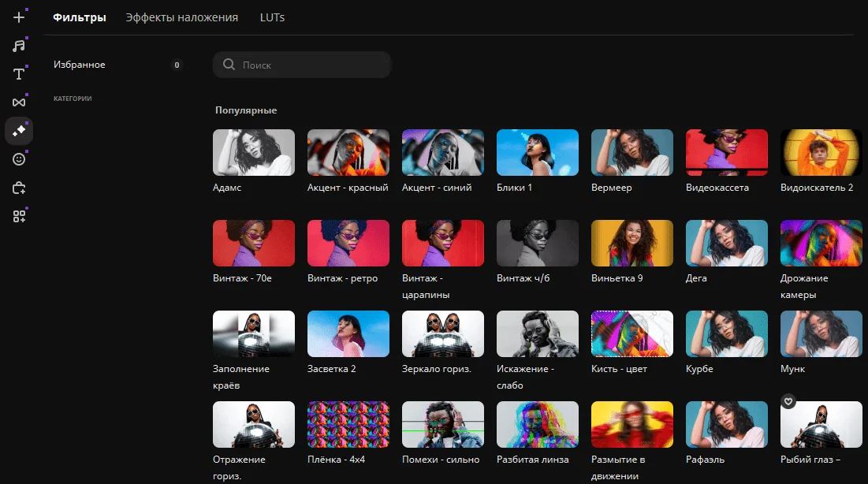Open the Titles text tool icon

(x=19, y=73)
